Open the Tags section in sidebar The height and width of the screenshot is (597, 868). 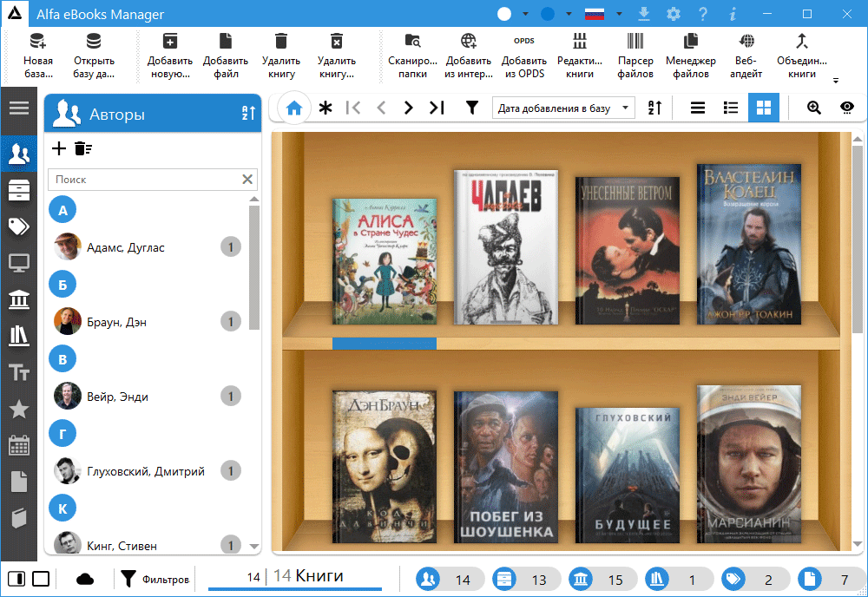tap(18, 226)
